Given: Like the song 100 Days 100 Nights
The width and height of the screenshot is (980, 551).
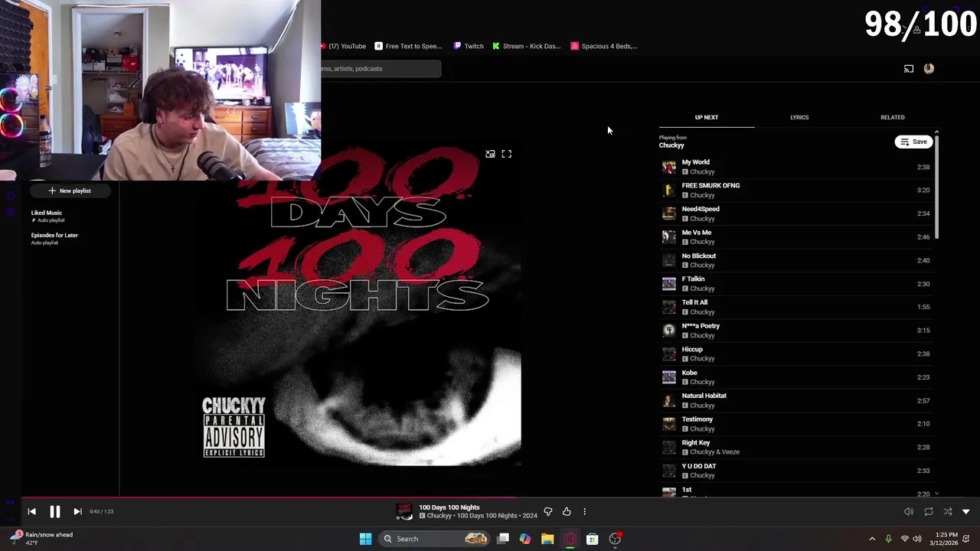Looking at the screenshot, I should 567,511.
